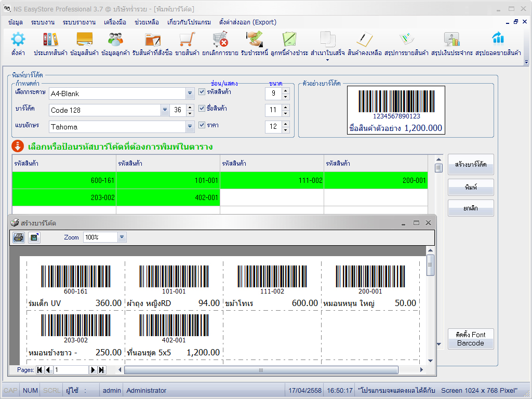Open ลูกหนี้ค้างชำระ outstanding debtors icon
The width and height of the screenshot is (532, 399).
tap(289, 39)
